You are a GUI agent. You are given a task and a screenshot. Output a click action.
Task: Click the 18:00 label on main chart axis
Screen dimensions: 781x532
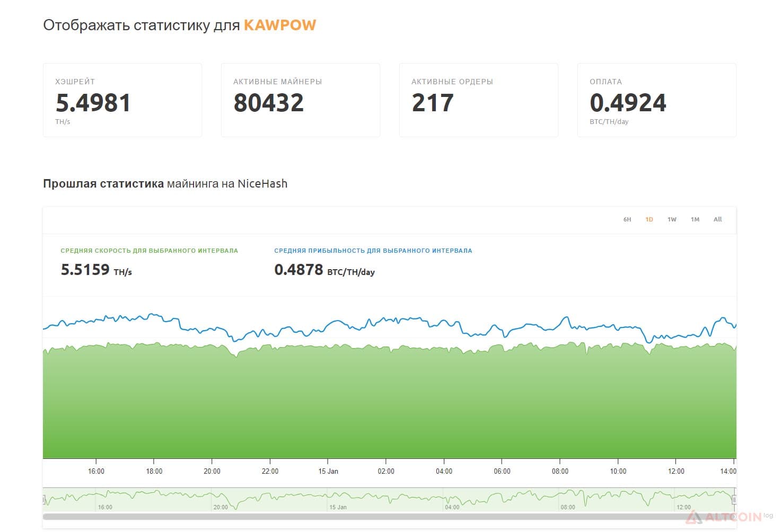coord(154,471)
